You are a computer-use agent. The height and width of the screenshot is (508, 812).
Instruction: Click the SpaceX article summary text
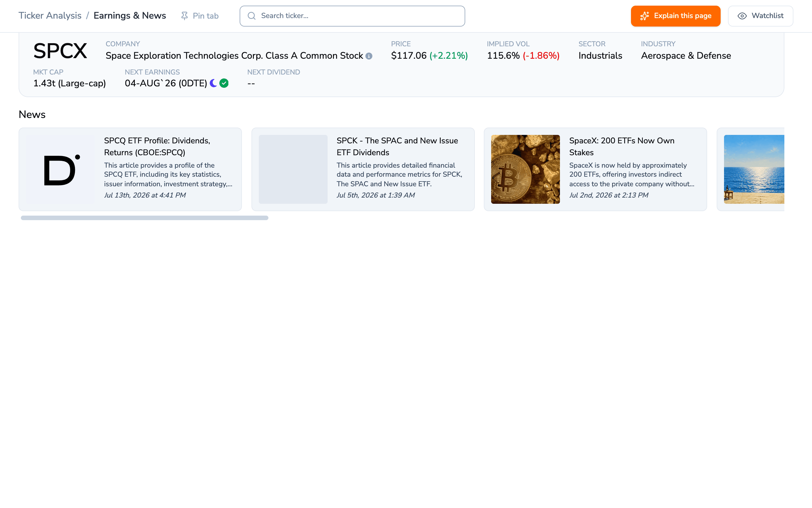coord(632,175)
